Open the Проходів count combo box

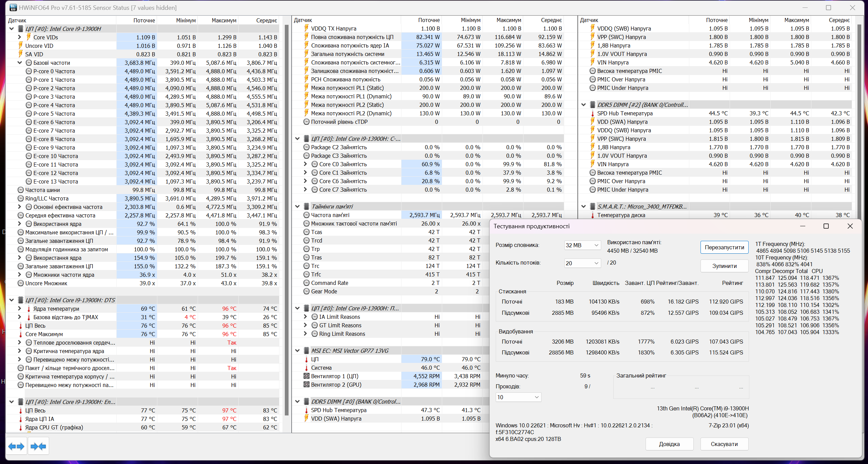pos(518,397)
